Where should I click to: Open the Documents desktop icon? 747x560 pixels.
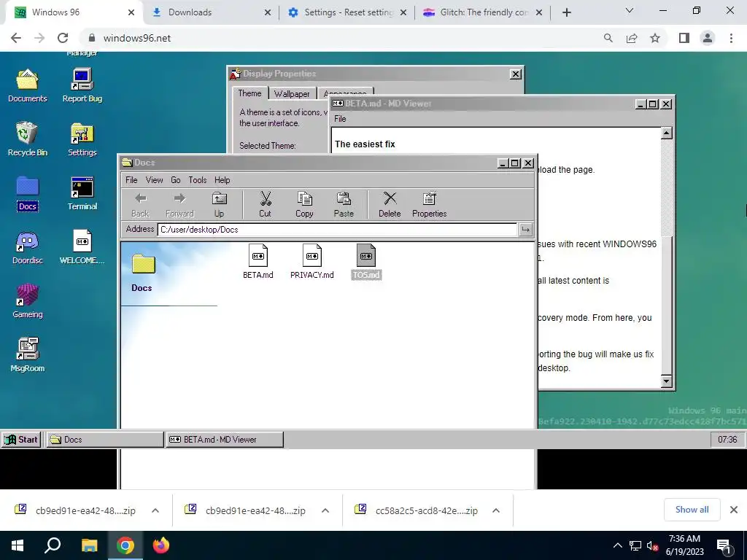click(27, 86)
